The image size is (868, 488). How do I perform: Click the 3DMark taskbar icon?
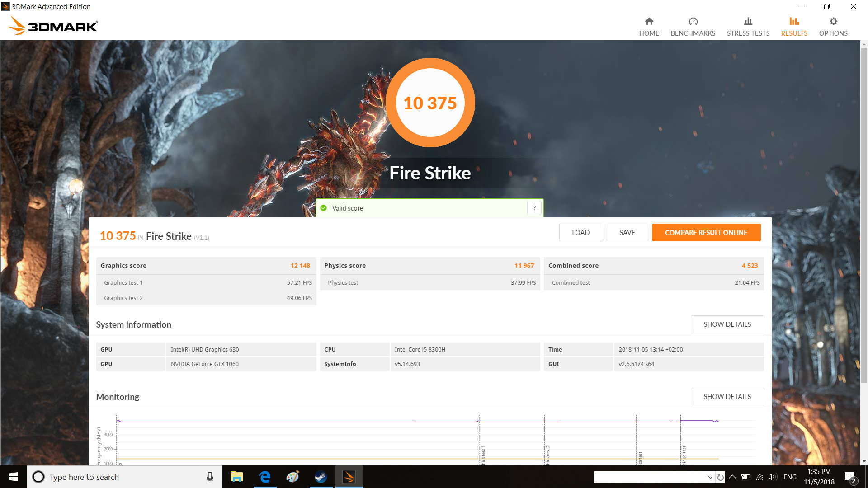point(349,477)
